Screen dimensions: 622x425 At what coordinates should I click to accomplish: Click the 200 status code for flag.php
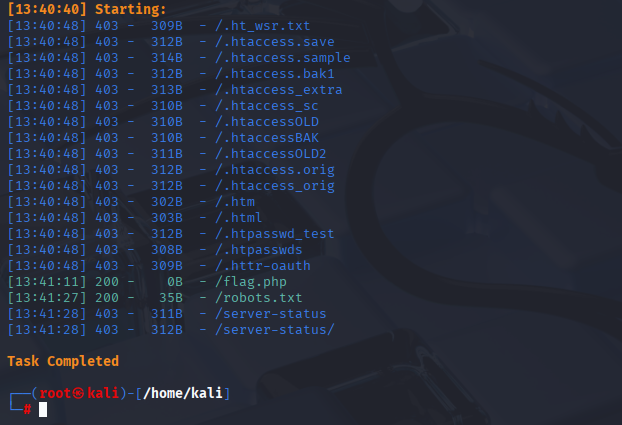(107, 282)
